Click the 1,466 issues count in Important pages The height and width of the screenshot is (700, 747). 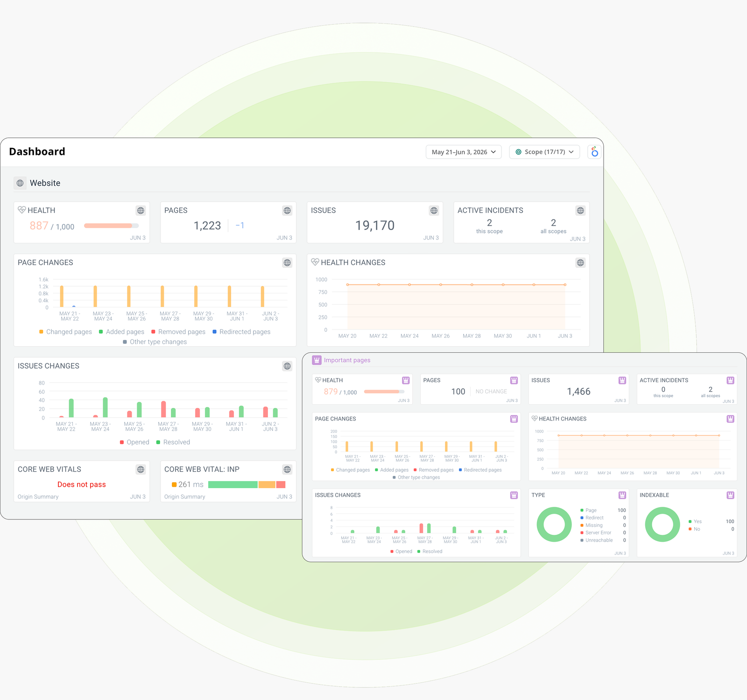pos(578,392)
